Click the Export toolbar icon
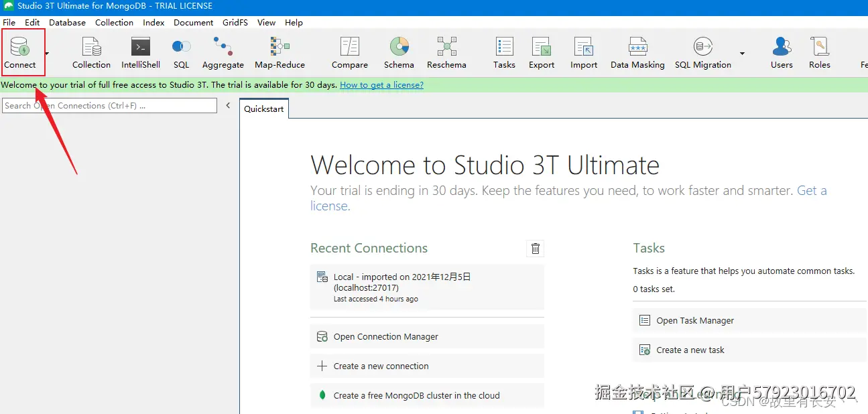 pyautogui.click(x=542, y=52)
